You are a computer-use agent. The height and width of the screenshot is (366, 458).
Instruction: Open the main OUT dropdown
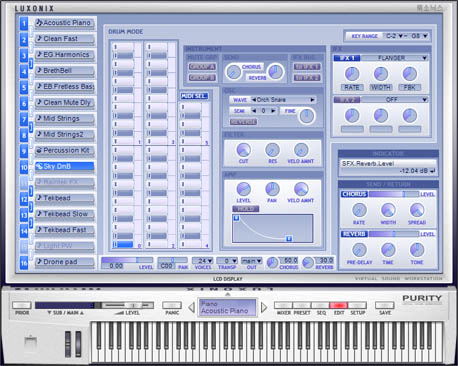[x=251, y=260]
